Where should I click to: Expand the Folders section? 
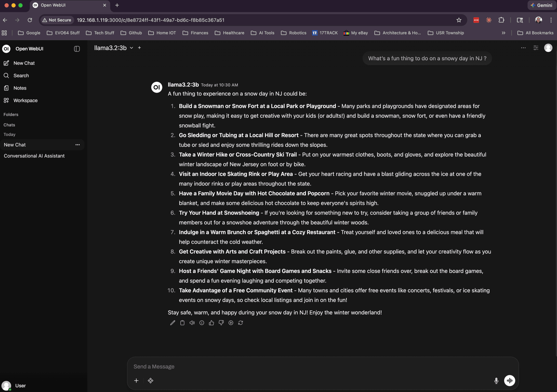11,114
